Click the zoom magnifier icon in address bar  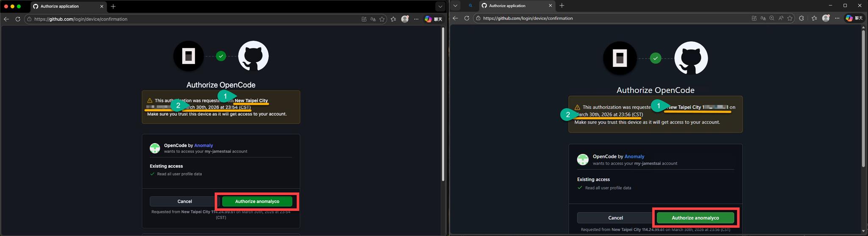tap(772, 18)
